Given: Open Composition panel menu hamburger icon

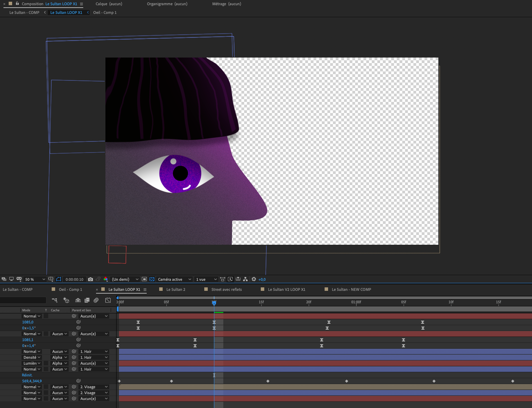Looking at the screenshot, I should (x=81, y=4).
